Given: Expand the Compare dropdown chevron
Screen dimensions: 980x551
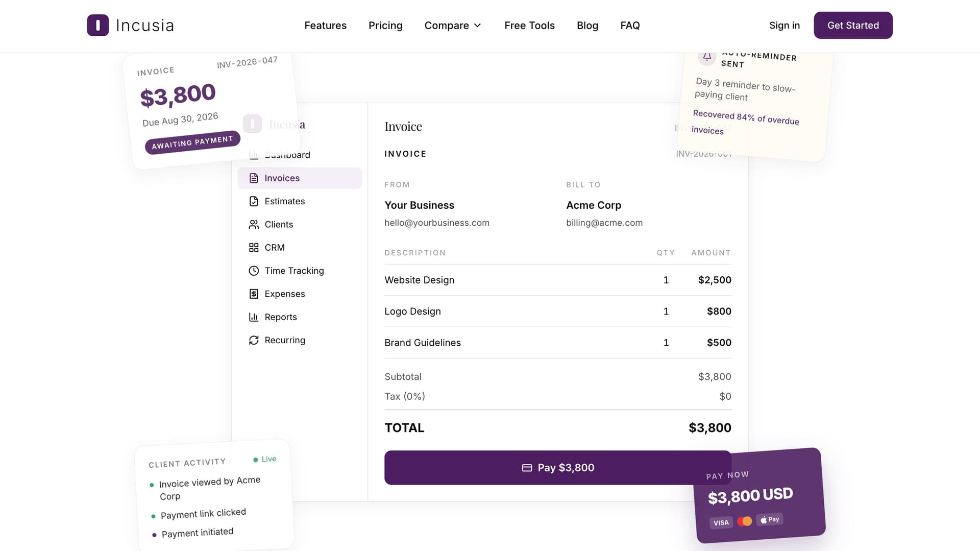Looking at the screenshot, I should click(x=478, y=26).
